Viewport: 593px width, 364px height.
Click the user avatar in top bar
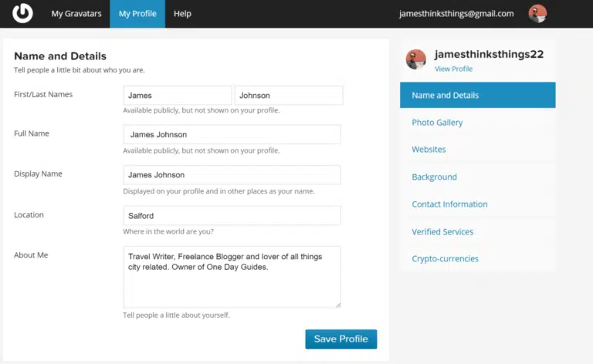point(537,13)
